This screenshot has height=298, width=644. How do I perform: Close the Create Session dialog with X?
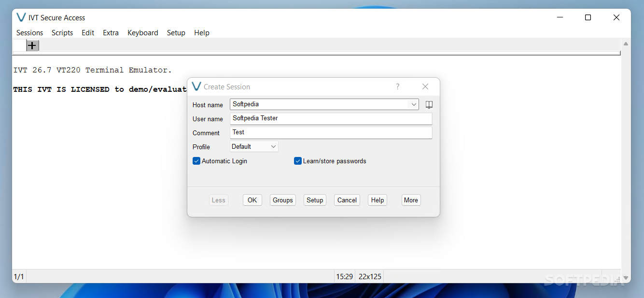tap(425, 86)
